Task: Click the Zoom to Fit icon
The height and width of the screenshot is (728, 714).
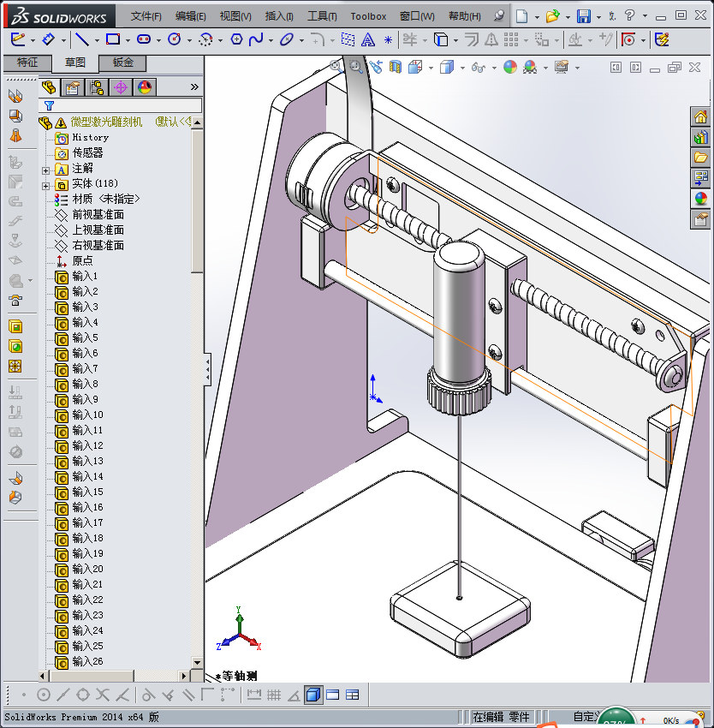Action: point(336,68)
